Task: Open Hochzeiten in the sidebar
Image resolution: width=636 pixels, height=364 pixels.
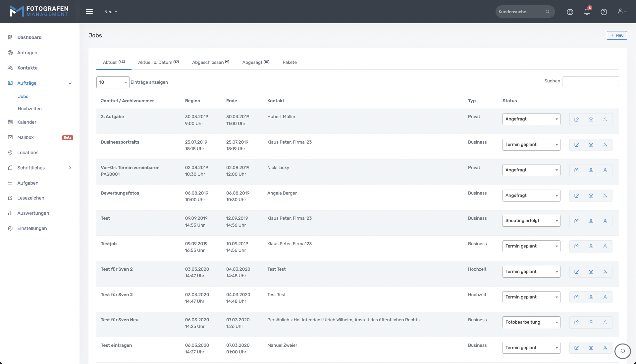Action: click(x=30, y=109)
